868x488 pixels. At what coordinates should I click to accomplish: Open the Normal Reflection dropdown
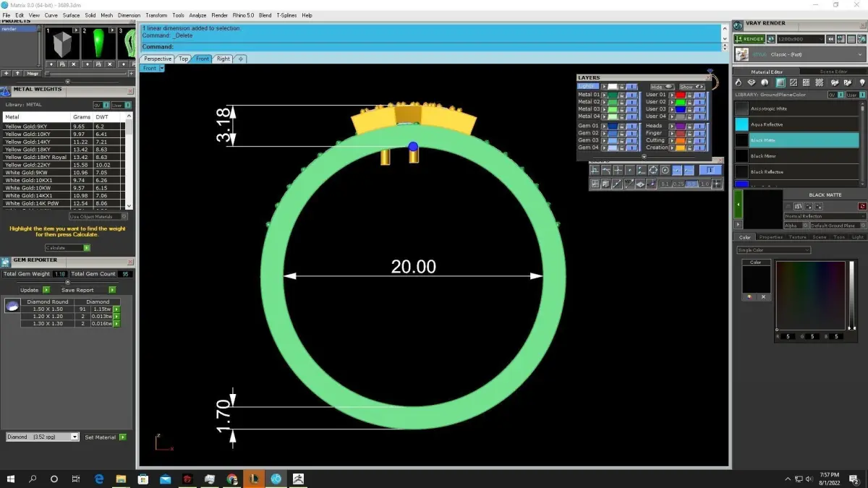pos(825,216)
